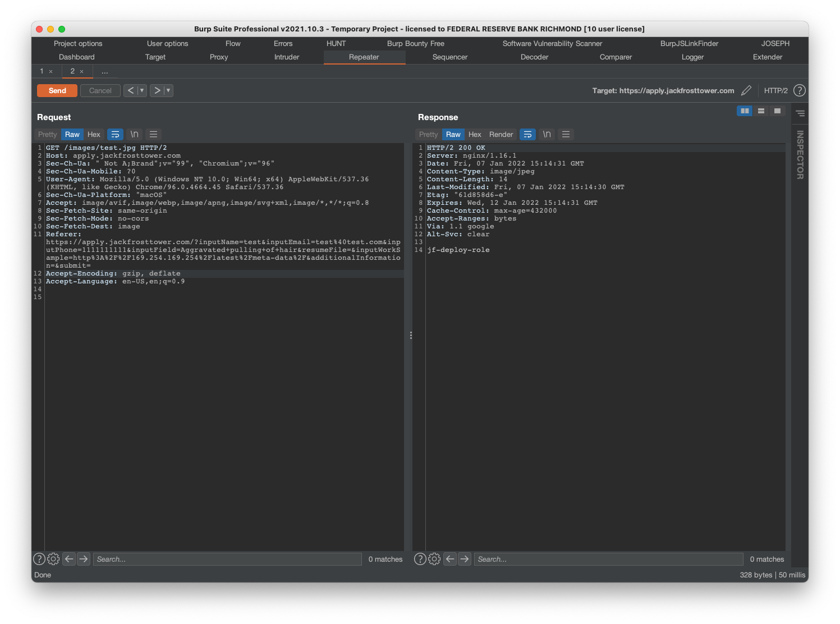Open the Intruder tab
The width and height of the screenshot is (840, 624).
tap(287, 57)
